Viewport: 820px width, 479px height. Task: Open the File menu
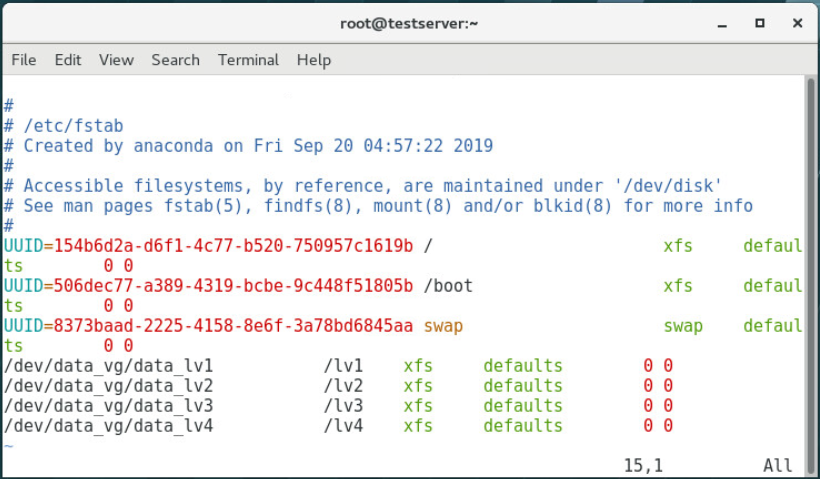24,60
